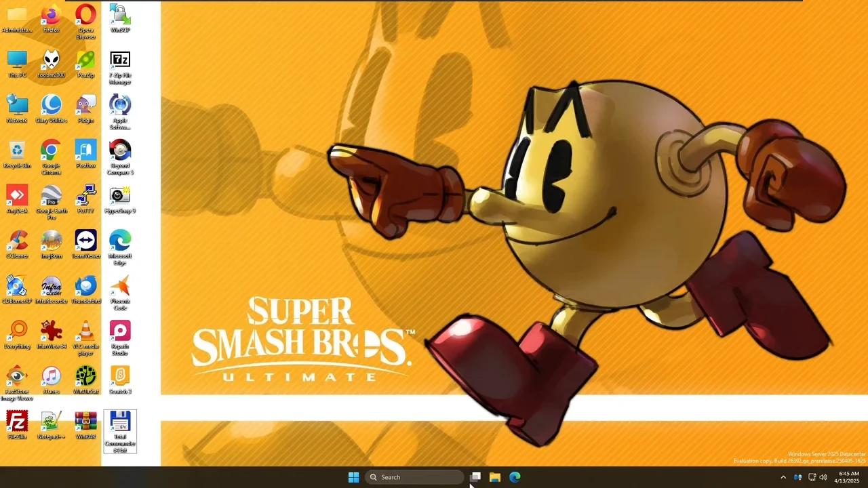Select the Total Commander 64 bit icon
868x488 pixels.
(120, 426)
